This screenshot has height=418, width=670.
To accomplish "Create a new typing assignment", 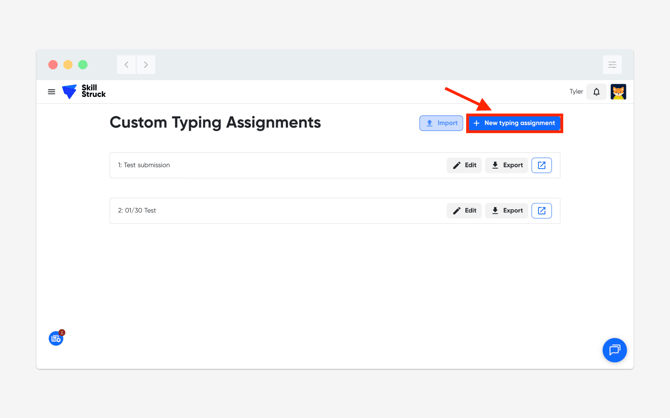I will [x=514, y=123].
